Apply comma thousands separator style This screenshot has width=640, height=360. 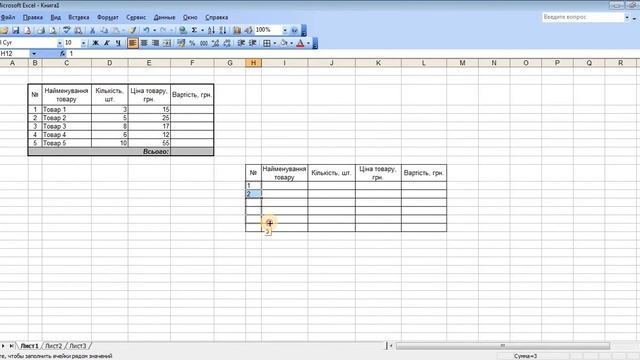pos(204,43)
